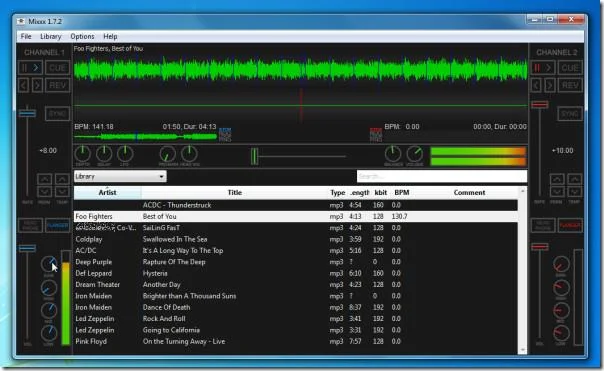Click the master Balance knob
Screen dimensions: 604x371
point(393,154)
